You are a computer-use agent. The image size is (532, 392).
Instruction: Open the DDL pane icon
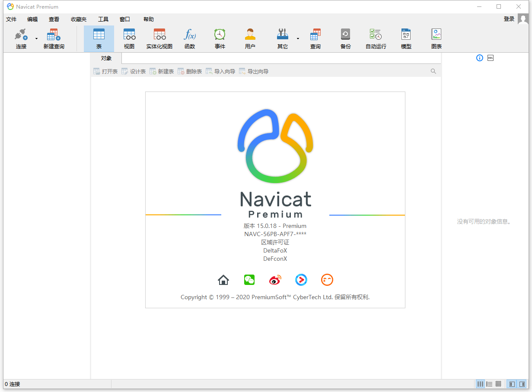tap(490, 57)
